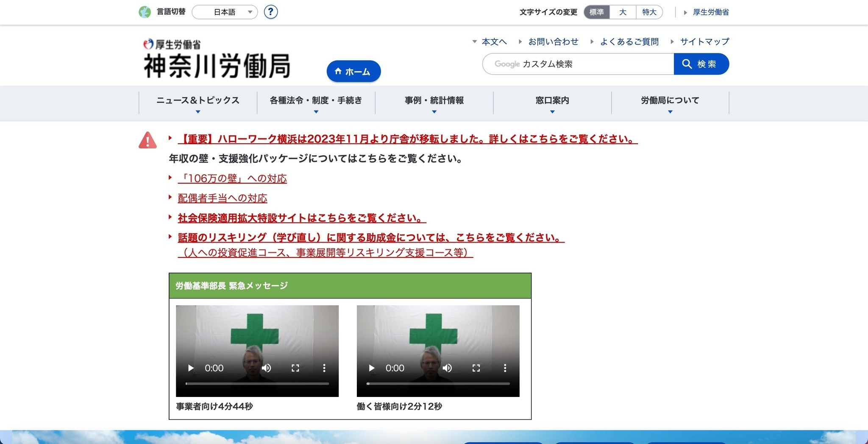Click the globe icon beside 言語切替
This screenshot has width=868, height=444.
point(145,12)
